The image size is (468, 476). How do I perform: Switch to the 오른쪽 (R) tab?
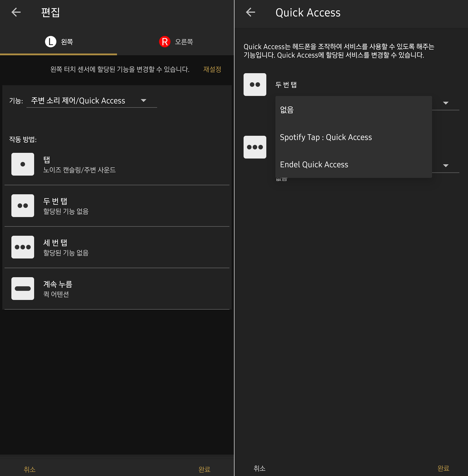pos(175,42)
